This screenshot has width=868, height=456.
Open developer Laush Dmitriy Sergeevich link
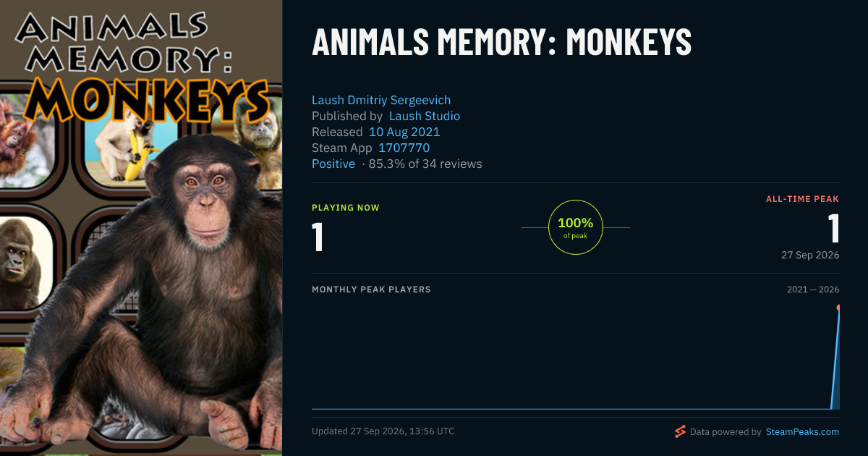pyautogui.click(x=381, y=100)
